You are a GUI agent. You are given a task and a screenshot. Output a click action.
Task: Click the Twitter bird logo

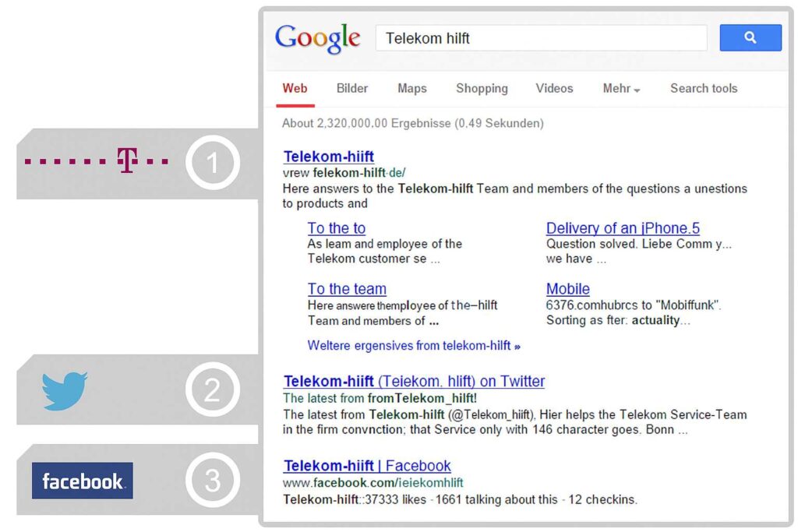click(65, 390)
